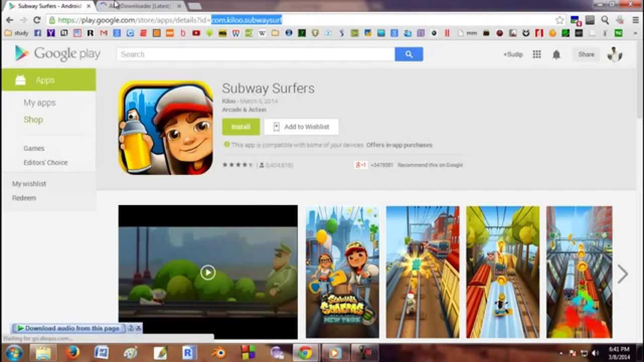Switch to Chrome in the taskbar
Image resolution: width=644 pixels, height=362 pixels.
pos(305,352)
